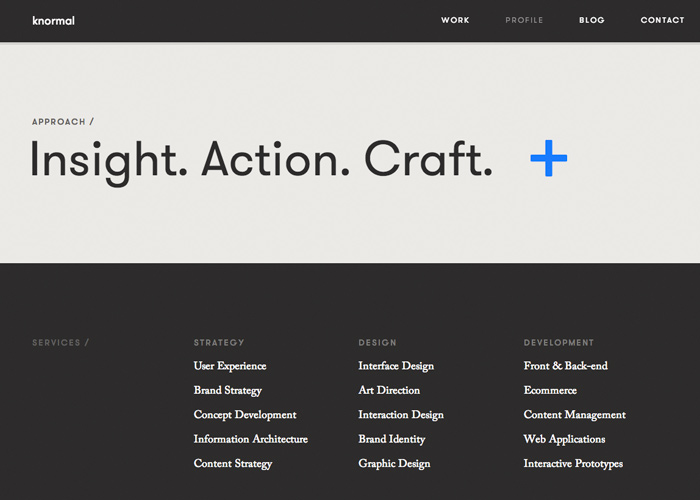This screenshot has height=500, width=700.
Task: Click the Graphic Design link
Action: tap(394, 464)
